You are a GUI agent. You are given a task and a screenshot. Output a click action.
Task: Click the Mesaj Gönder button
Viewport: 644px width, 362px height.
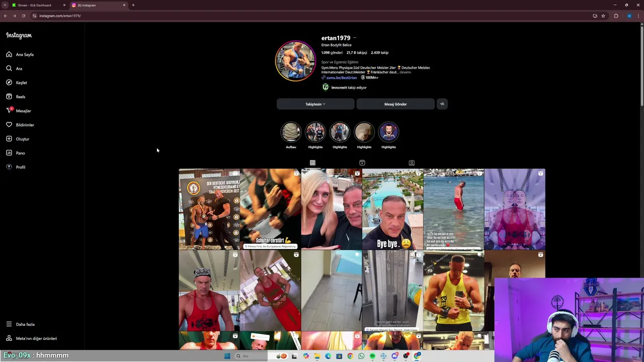[395, 104]
